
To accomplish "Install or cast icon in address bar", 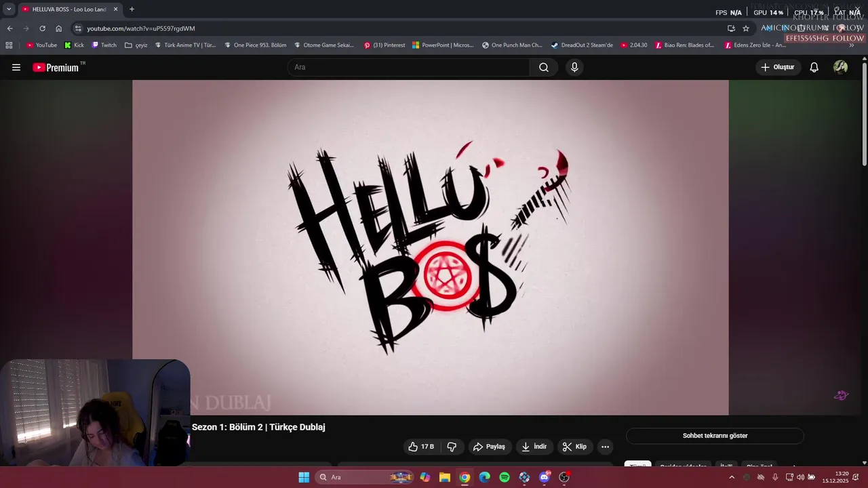I will click(731, 28).
